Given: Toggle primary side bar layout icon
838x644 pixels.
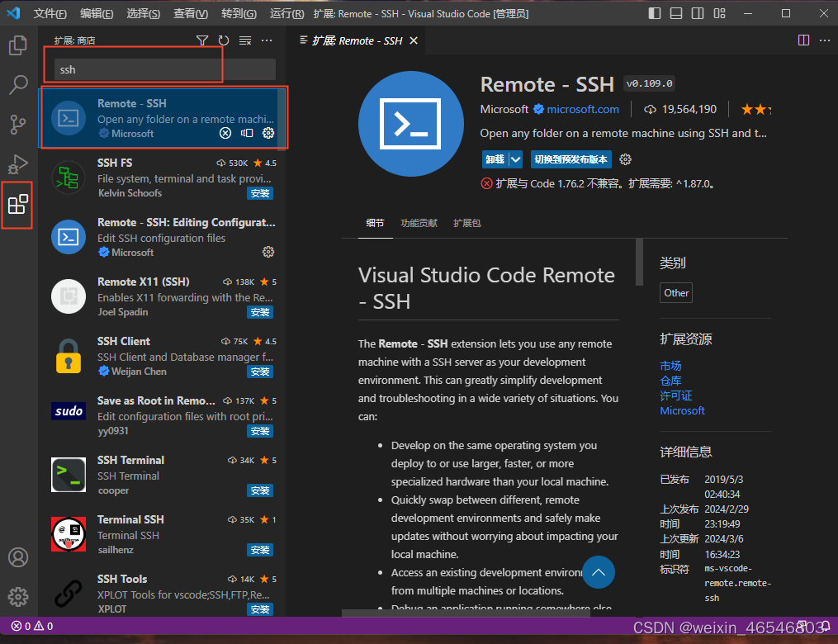Looking at the screenshot, I should tap(655, 13).
